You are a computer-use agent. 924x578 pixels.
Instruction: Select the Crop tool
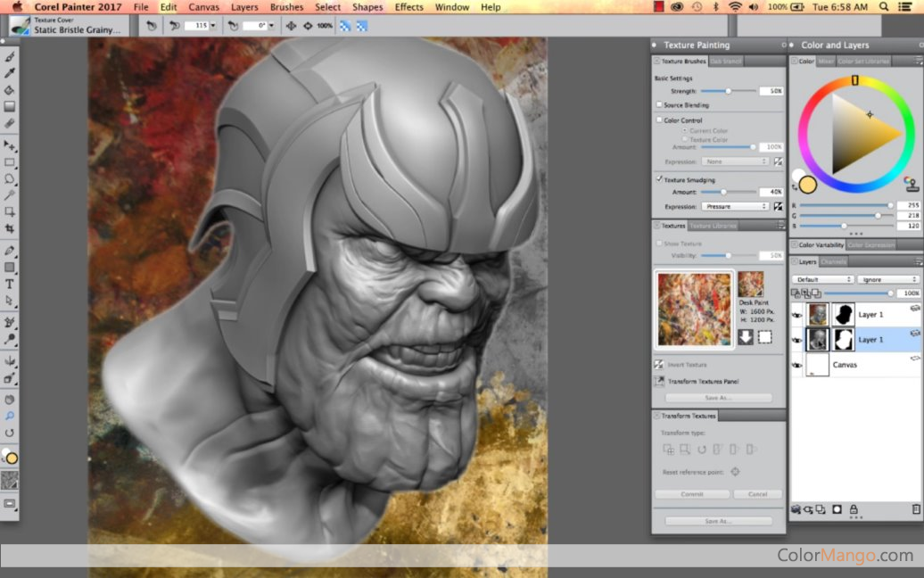tap(10, 228)
